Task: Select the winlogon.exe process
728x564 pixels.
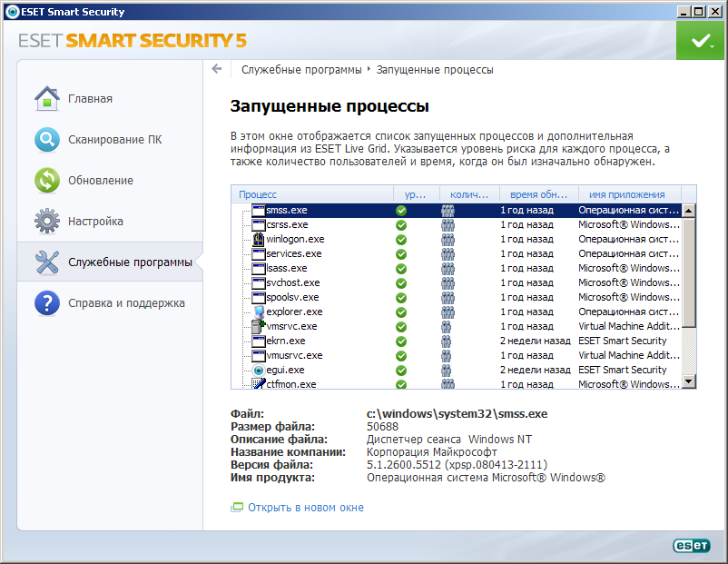Action: click(457, 239)
